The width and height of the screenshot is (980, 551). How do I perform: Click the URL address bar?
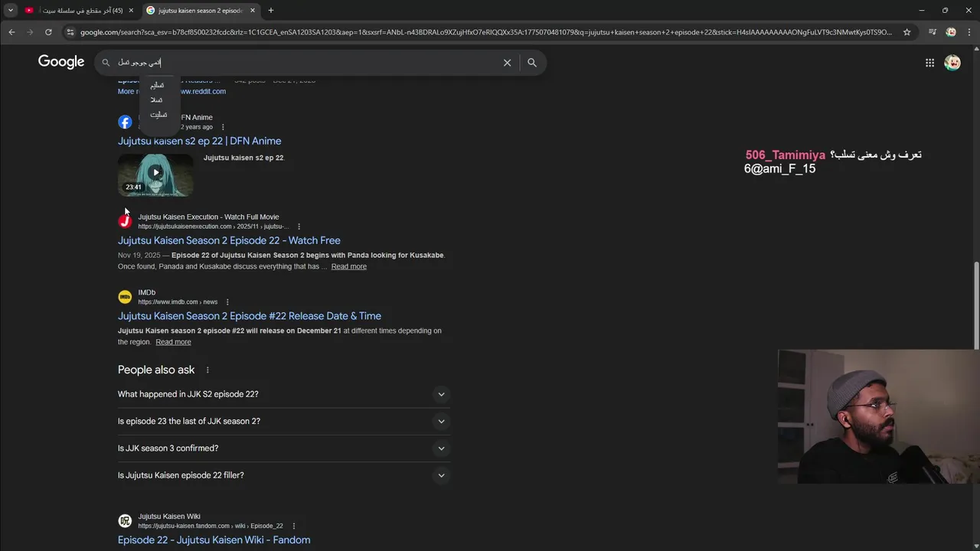pos(485,32)
